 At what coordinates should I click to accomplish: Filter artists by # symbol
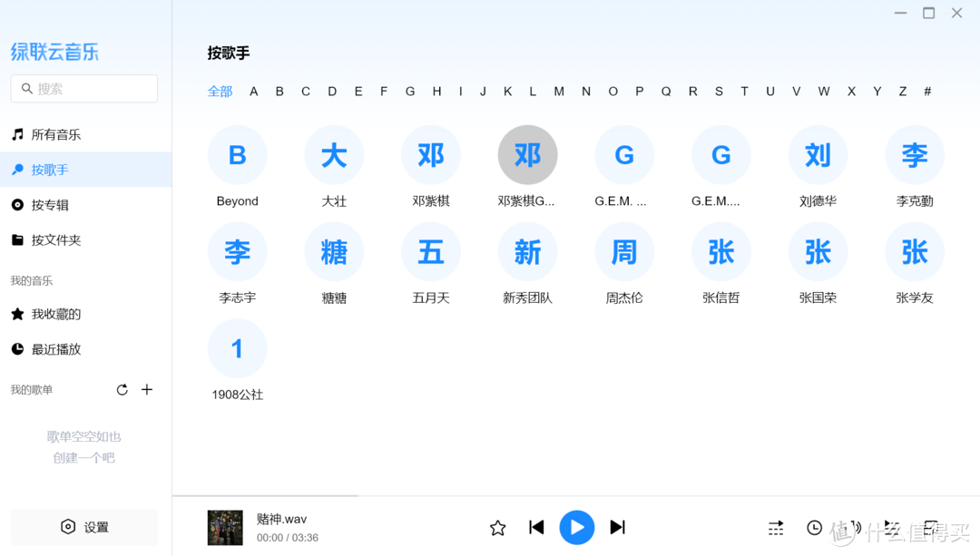[927, 92]
